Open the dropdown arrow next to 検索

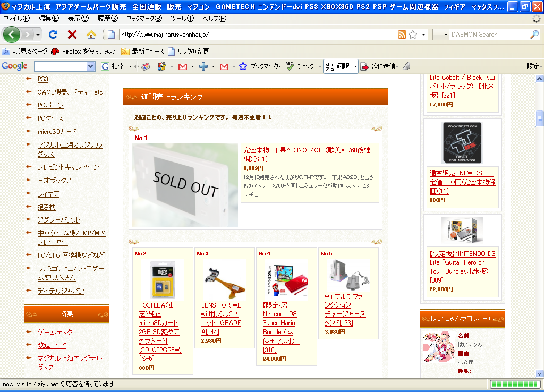(131, 66)
